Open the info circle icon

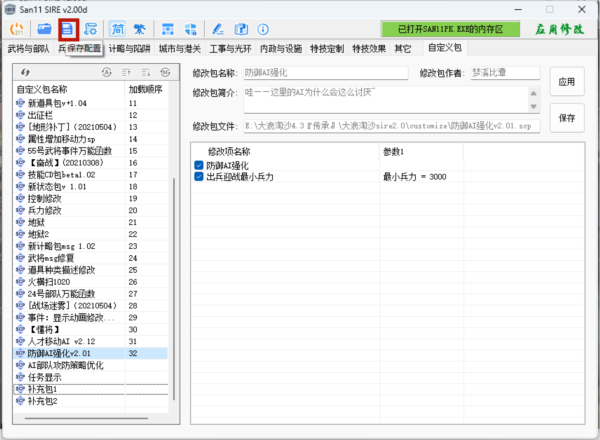263,29
